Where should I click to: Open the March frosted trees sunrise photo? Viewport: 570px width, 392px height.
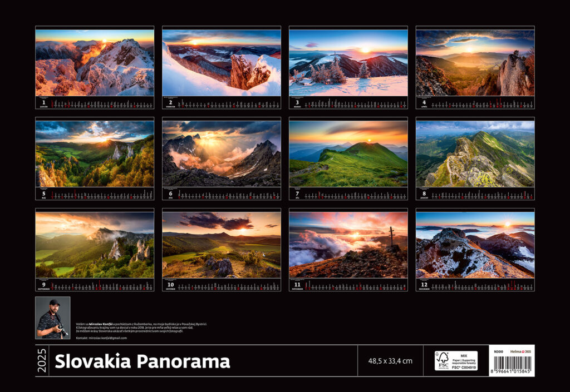tap(348, 62)
